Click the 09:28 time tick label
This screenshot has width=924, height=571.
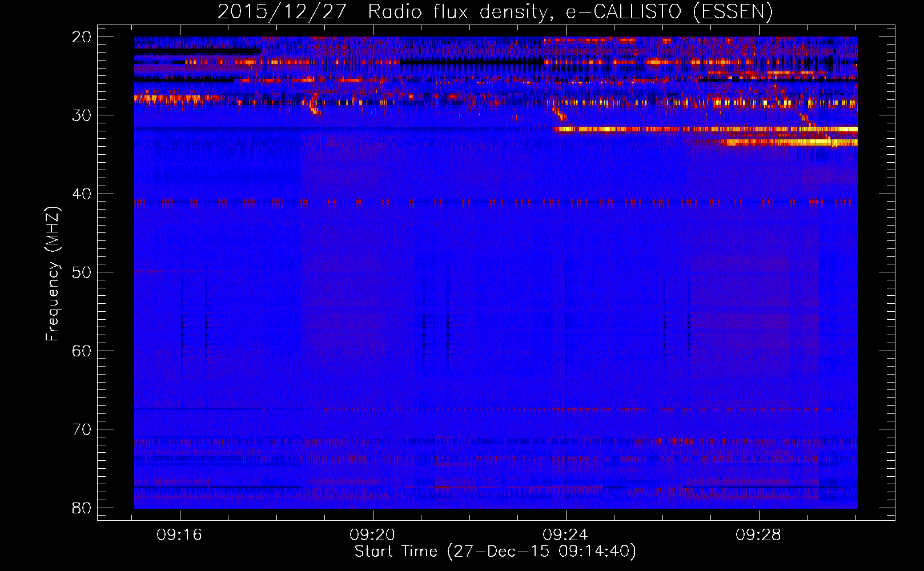point(759,534)
